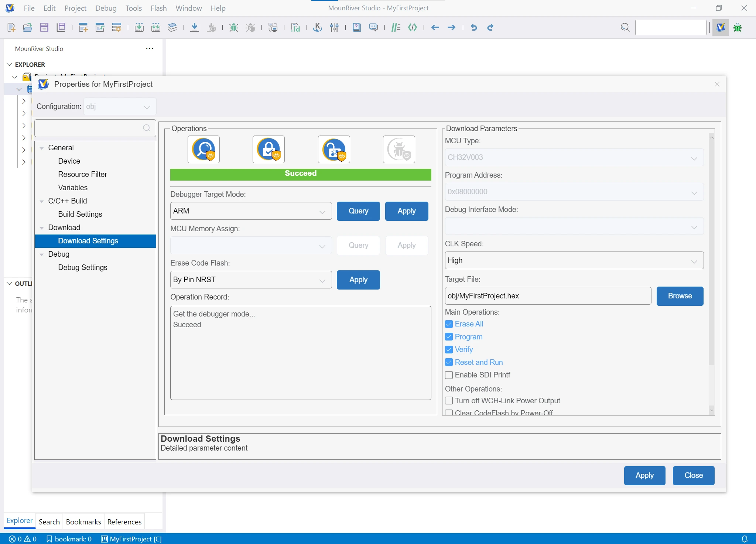Open the Erase Code Flash dropdown
Image resolution: width=756 pixels, height=544 pixels.
click(x=251, y=280)
